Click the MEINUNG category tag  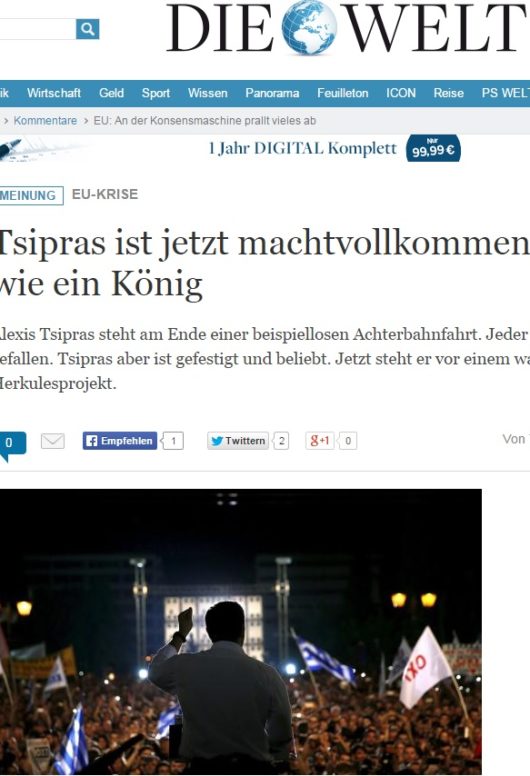(x=31, y=195)
